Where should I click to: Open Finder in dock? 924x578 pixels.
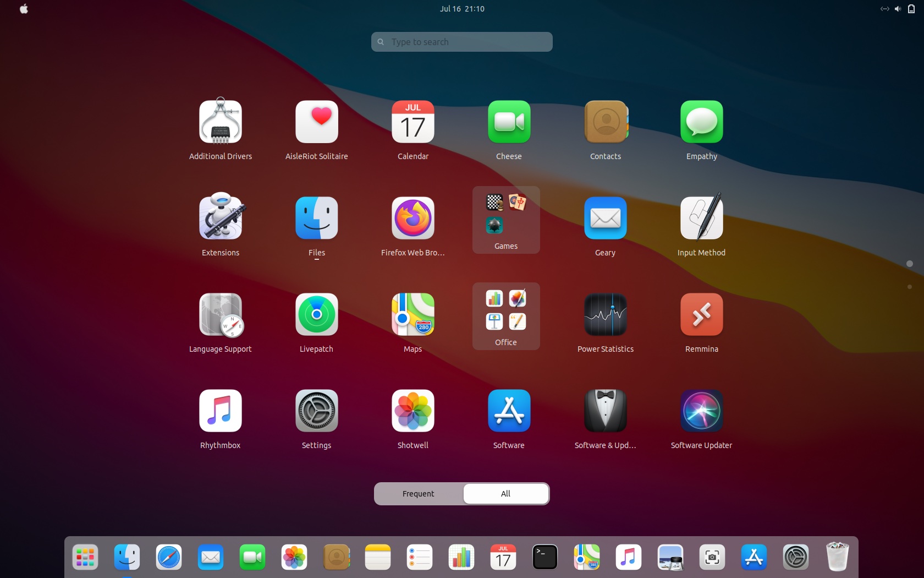[x=127, y=557]
